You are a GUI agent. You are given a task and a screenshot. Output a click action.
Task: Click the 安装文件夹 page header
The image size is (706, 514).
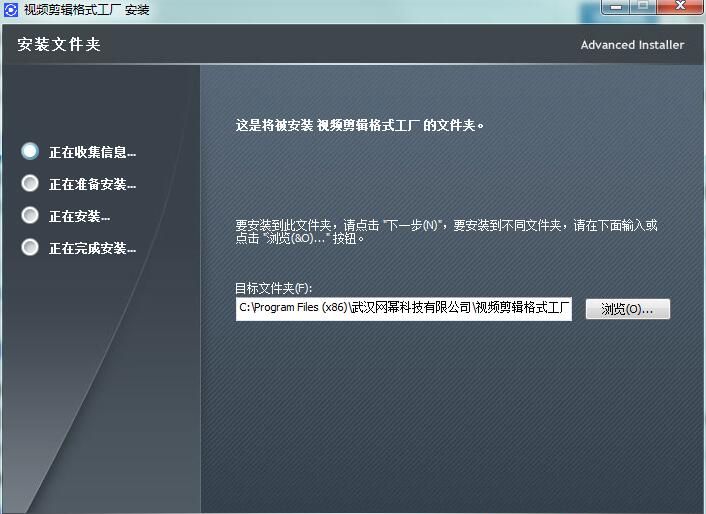click(x=59, y=45)
